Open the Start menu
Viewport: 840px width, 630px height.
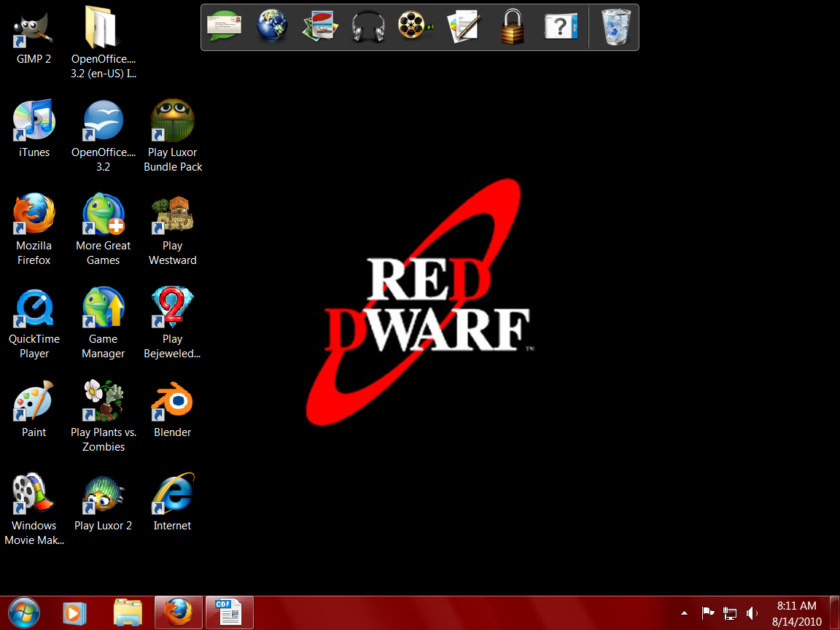tap(23, 612)
